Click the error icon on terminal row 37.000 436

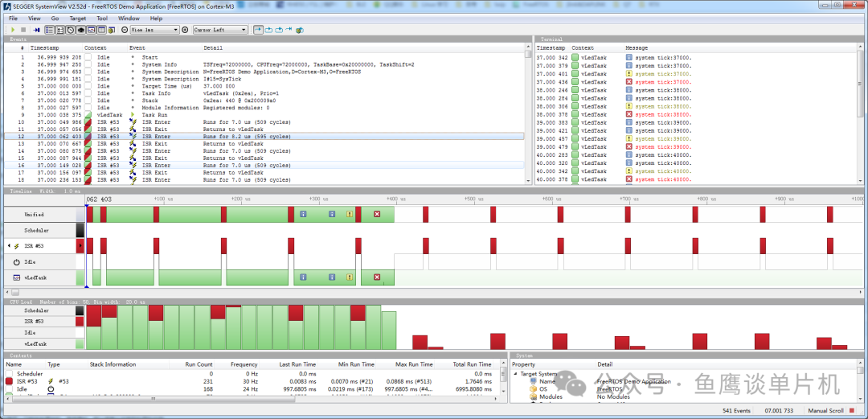click(628, 82)
